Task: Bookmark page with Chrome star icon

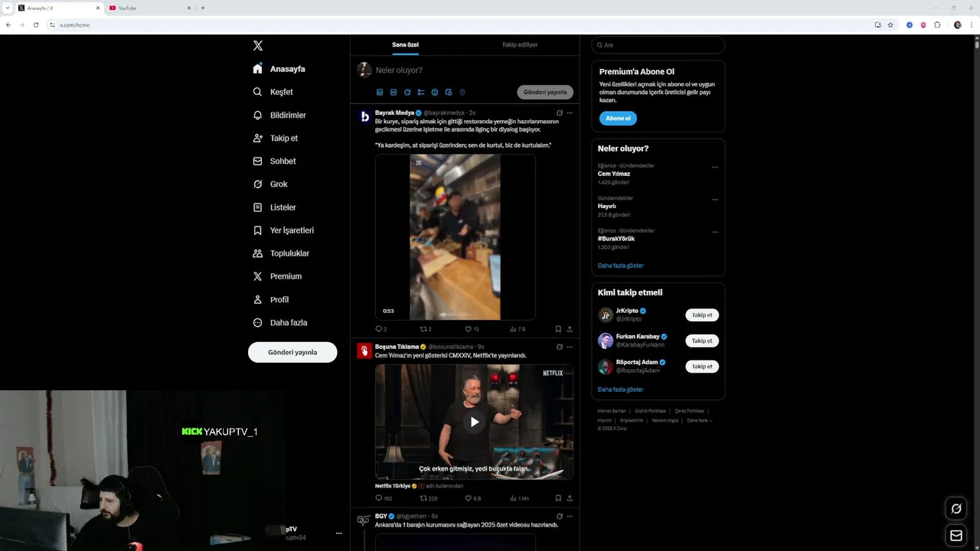Action: pos(890,24)
